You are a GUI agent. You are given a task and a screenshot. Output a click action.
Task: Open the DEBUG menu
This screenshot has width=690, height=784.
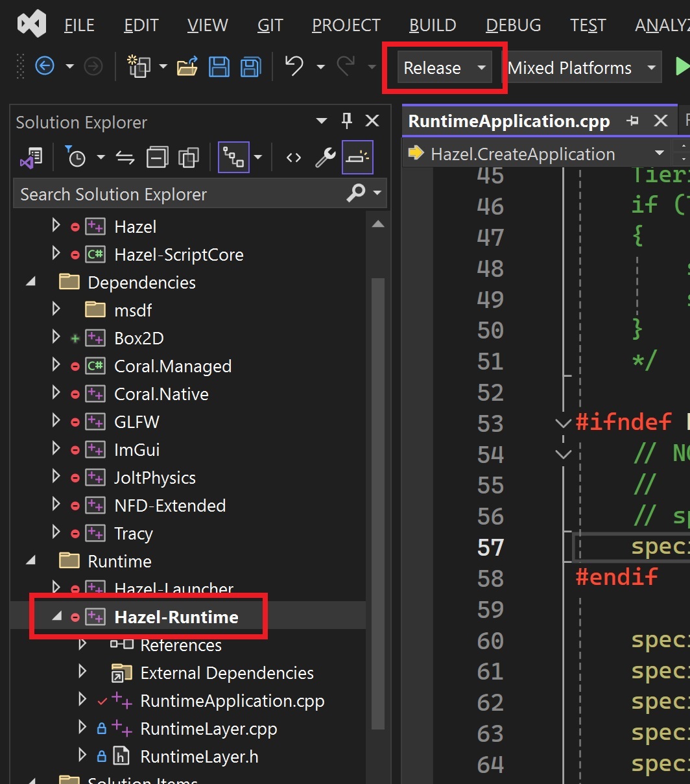point(513,25)
